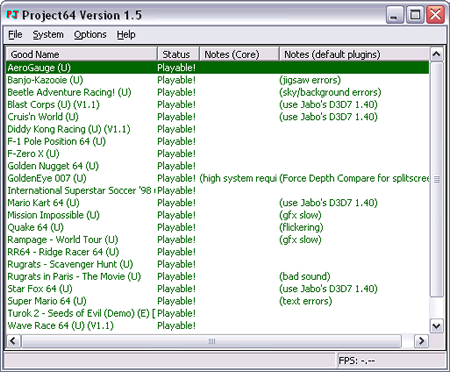
Task: Click the Notes (Core) column header
Action: coord(239,54)
